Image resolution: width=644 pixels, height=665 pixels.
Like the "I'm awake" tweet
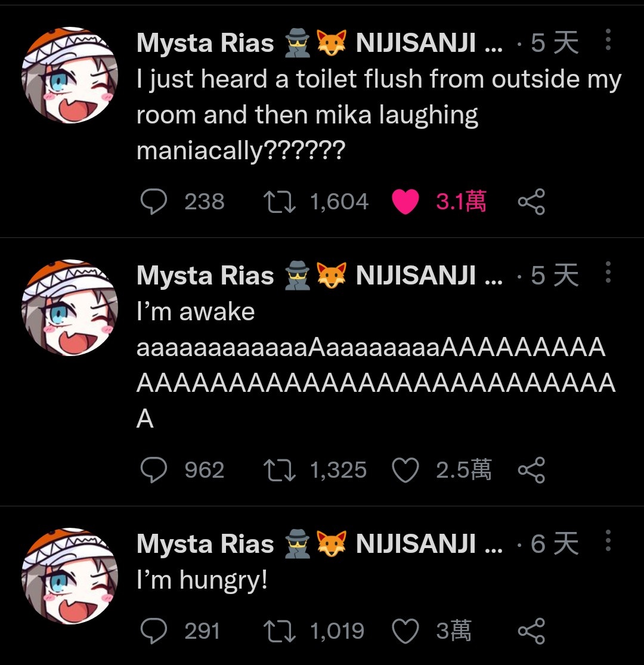click(x=405, y=471)
